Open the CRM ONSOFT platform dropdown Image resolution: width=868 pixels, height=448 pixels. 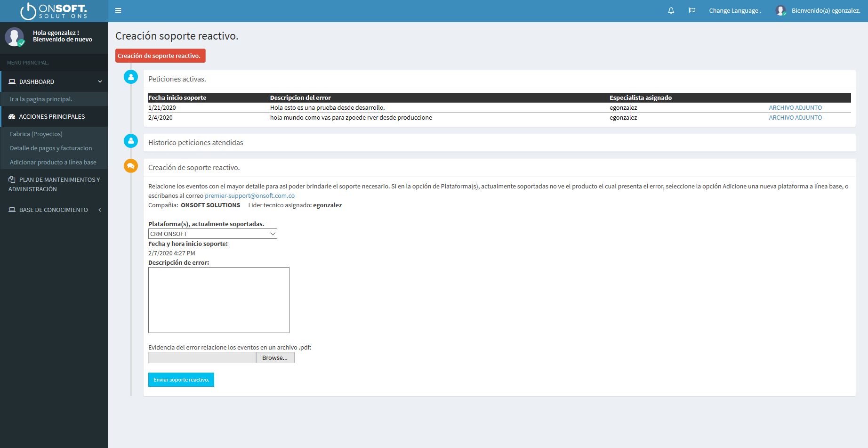(x=213, y=234)
